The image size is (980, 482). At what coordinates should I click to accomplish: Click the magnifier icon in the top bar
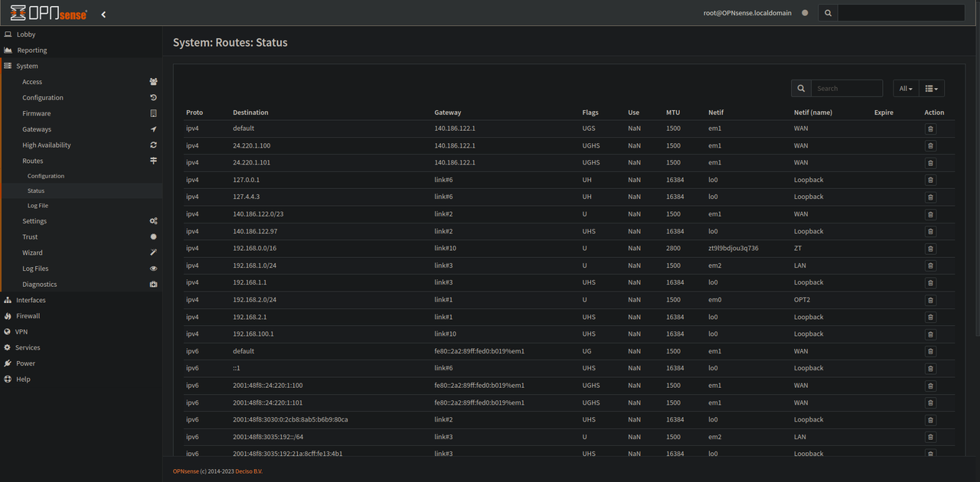click(x=828, y=13)
